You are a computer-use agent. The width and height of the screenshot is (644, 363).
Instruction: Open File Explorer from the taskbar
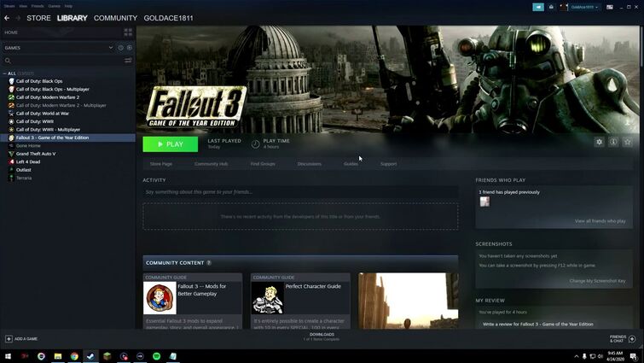(x=58, y=356)
